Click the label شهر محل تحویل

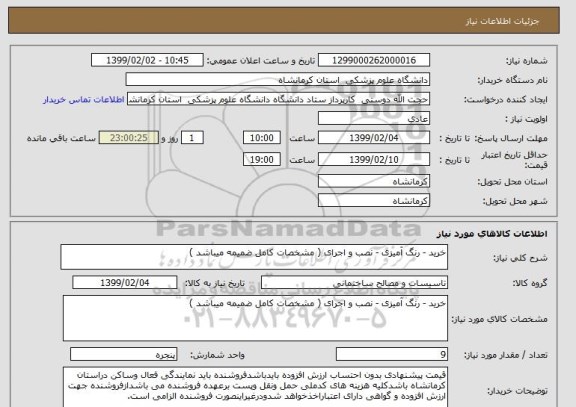point(515,202)
